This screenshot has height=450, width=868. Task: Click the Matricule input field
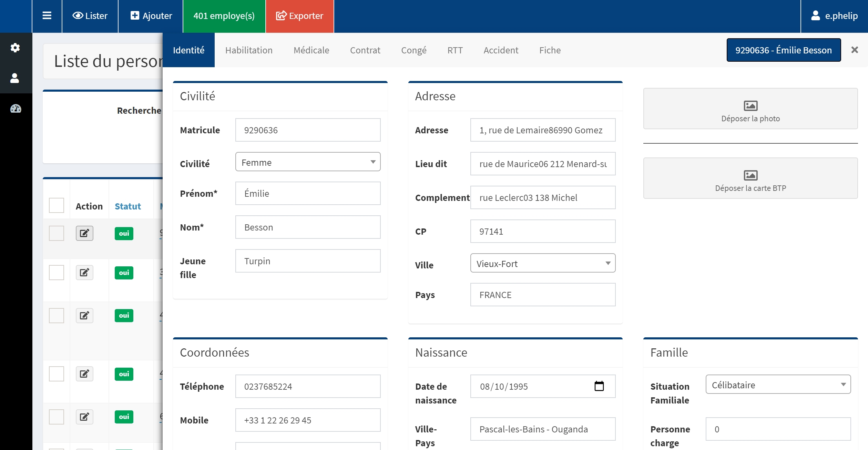tap(308, 130)
